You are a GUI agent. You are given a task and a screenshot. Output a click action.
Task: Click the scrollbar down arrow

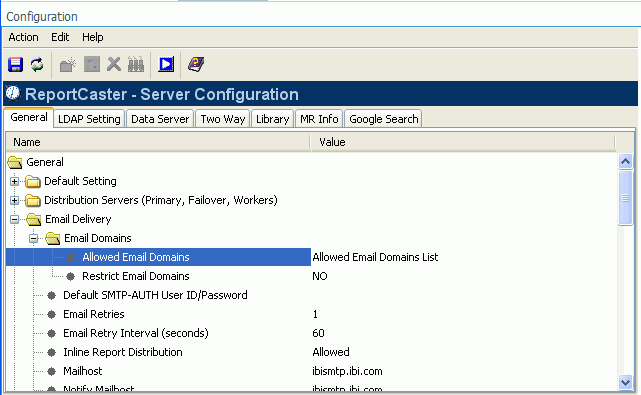pyautogui.click(x=625, y=383)
